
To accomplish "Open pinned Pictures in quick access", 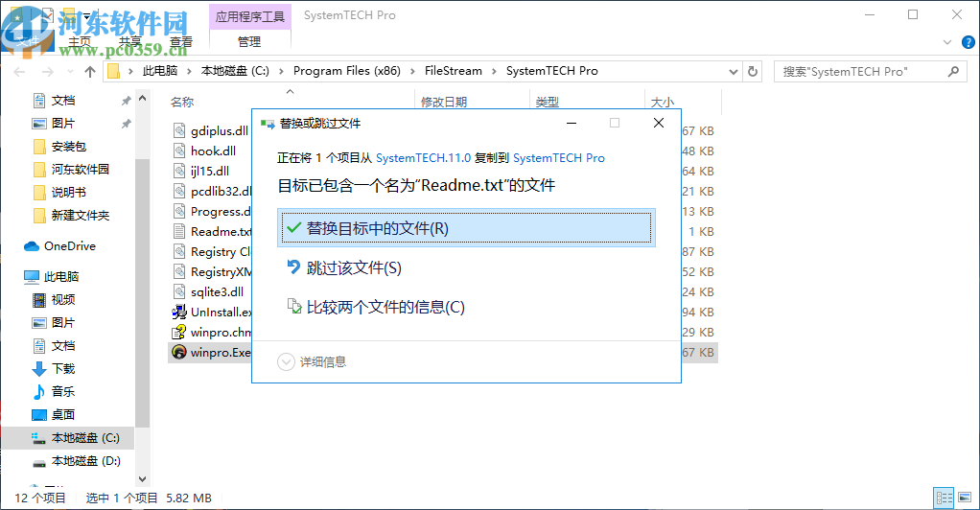I will click(x=63, y=123).
